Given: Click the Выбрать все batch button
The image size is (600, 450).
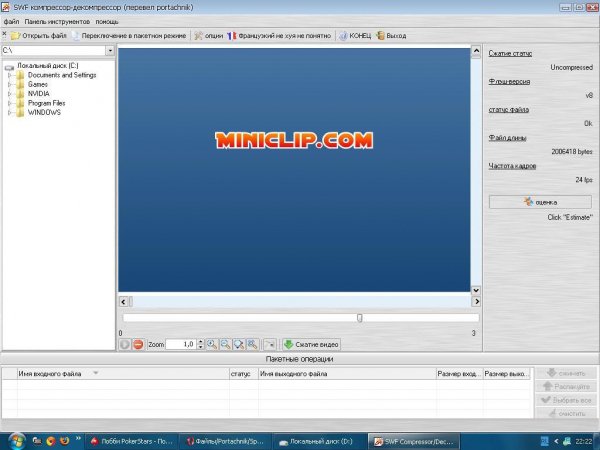Looking at the screenshot, I should (x=566, y=400).
